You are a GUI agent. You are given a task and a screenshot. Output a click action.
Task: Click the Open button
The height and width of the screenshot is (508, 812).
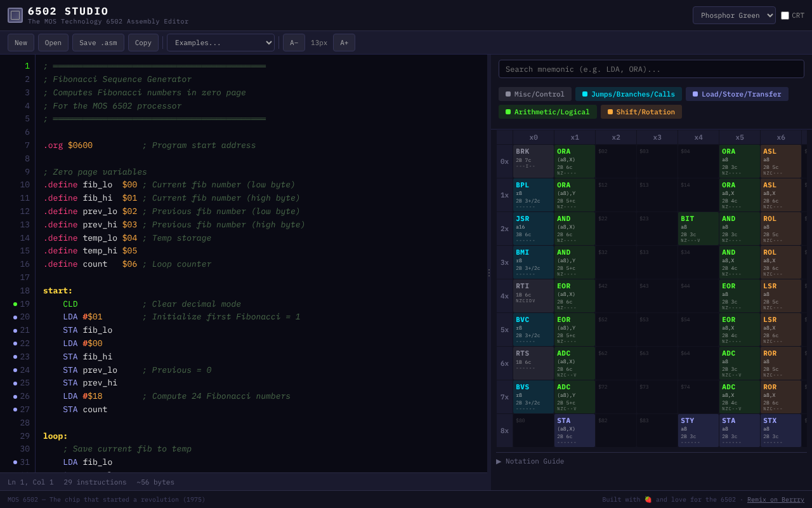pyautogui.click(x=53, y=43)
